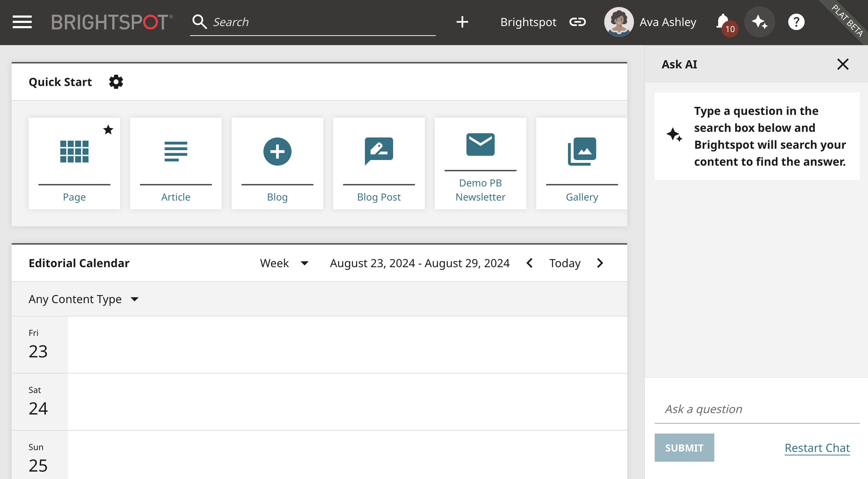868x479 pixels.
Task: Create a new Article from Quick Start
Action: click(176, 164)
